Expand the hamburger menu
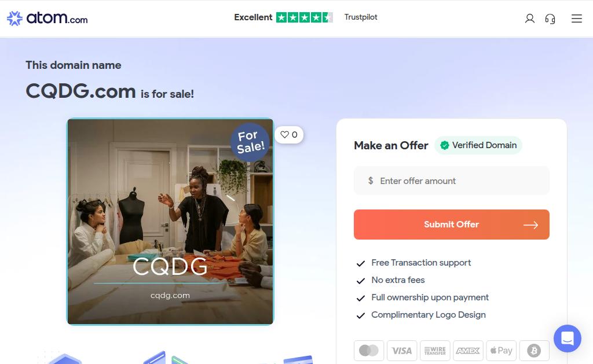The height and width of the screenshot is (364, 593). coord(576,19)
